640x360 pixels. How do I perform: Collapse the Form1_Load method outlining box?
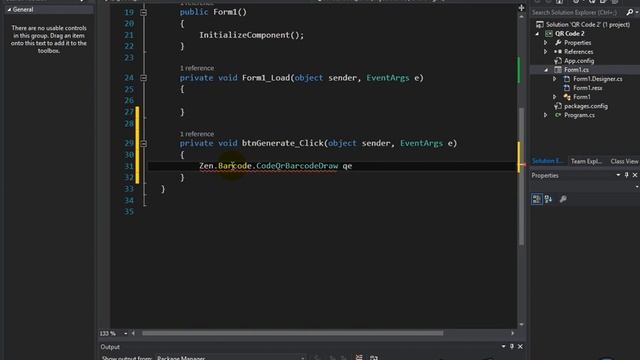click(x=143, y=78)
